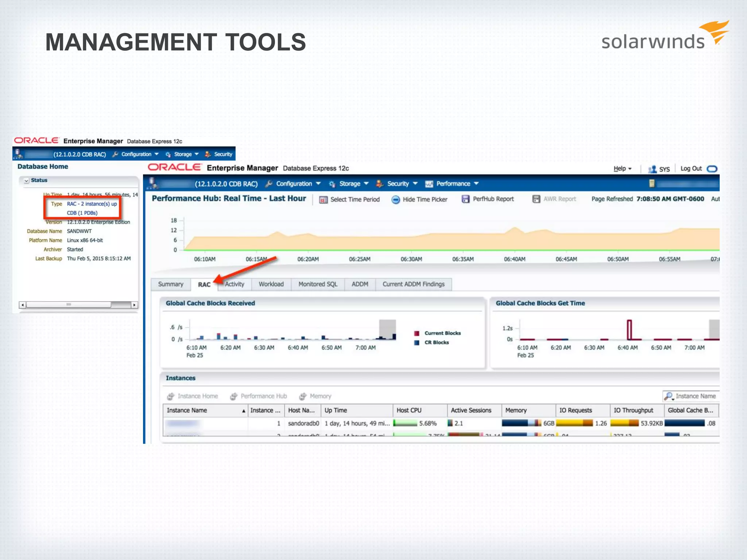This screenshot has width=747, height=560.
Task: Open the Monitored SQL tab
Action: [318, 284]
